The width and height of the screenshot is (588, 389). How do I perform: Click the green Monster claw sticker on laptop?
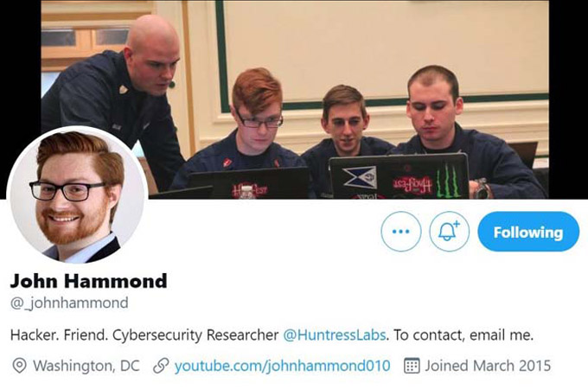click(x=449, y=182)
